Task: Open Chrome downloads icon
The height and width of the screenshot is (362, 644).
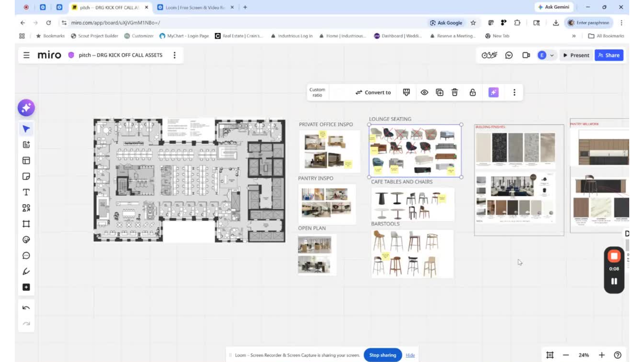Action: point(556,23)
